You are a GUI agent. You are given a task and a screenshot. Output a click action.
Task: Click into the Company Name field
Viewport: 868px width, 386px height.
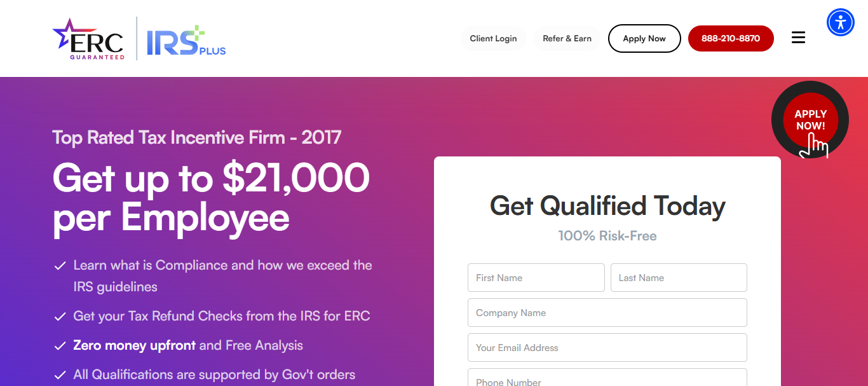point(607,313)
